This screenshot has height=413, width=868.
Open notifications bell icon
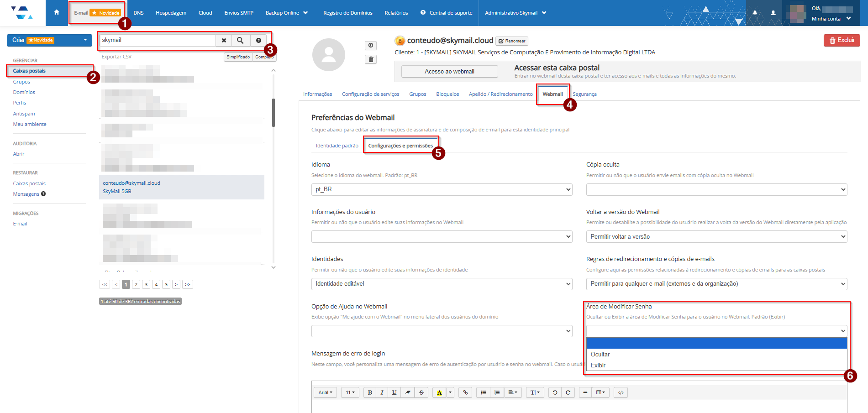tap(755, 13)
